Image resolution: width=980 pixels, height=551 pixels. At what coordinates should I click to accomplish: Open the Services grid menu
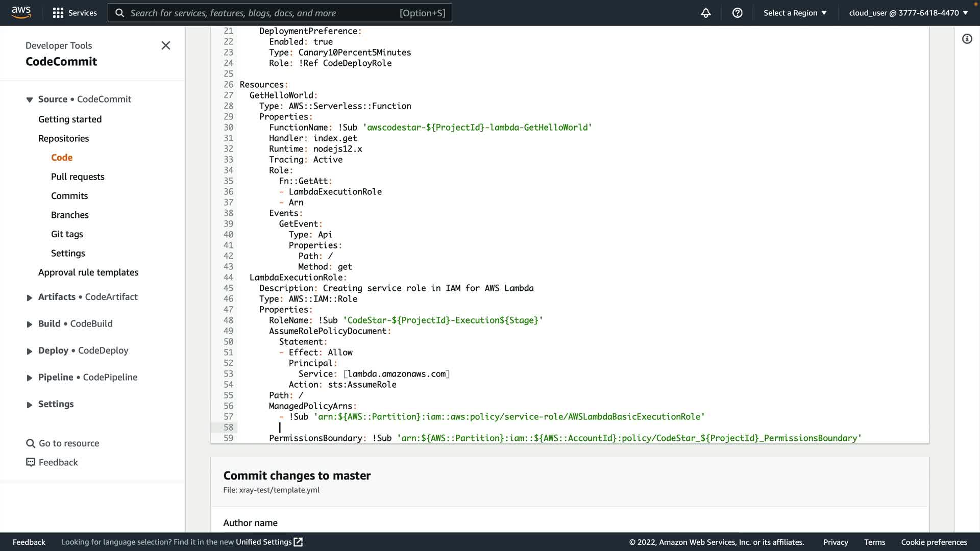coord(58,13)
